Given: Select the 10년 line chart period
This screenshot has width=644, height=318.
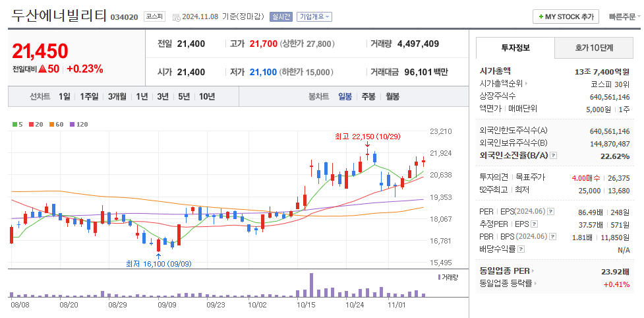Looking at the screenshot, I should (x=207, y=96).
